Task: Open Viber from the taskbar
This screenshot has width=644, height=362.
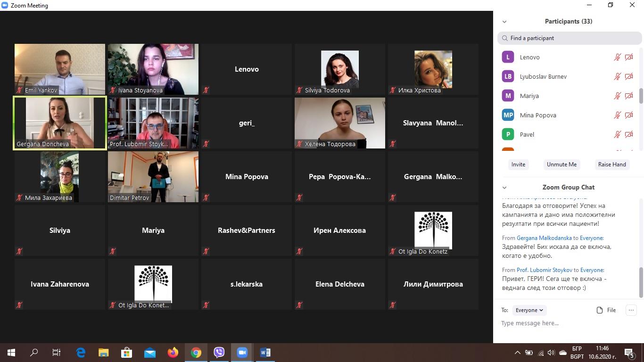Action: click(x=219, y=353)
